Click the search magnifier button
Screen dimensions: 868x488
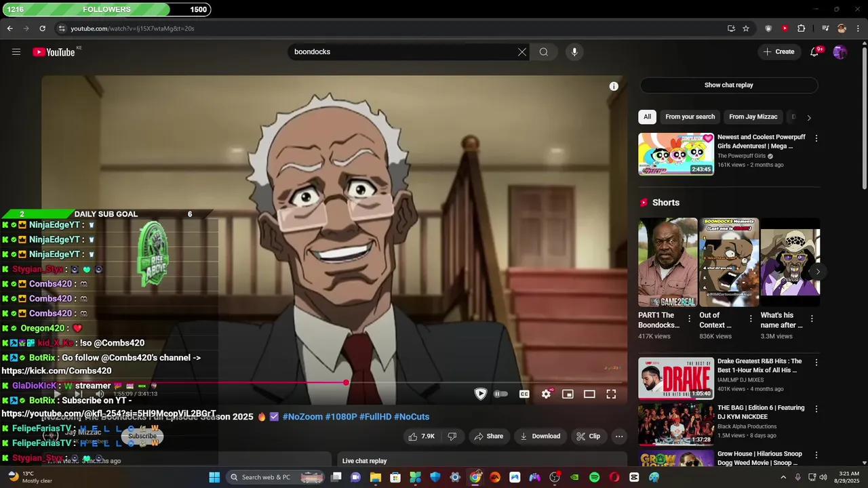tap(544, 52)
